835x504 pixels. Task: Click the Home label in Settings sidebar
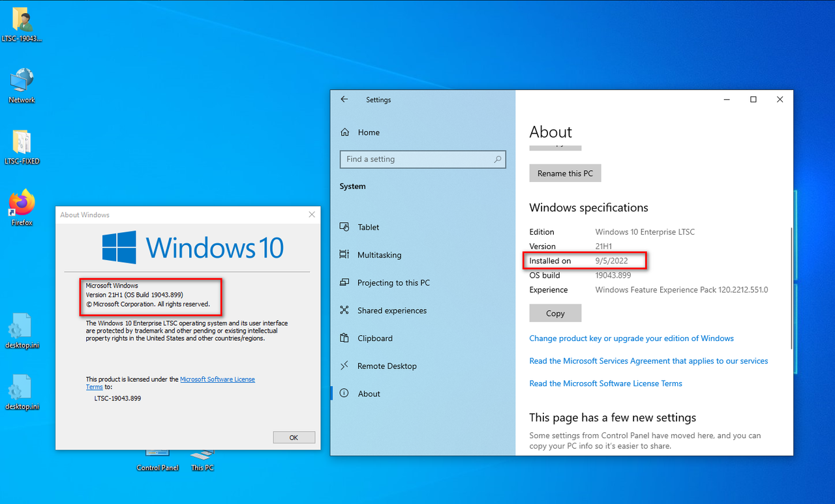pos(369,132)
